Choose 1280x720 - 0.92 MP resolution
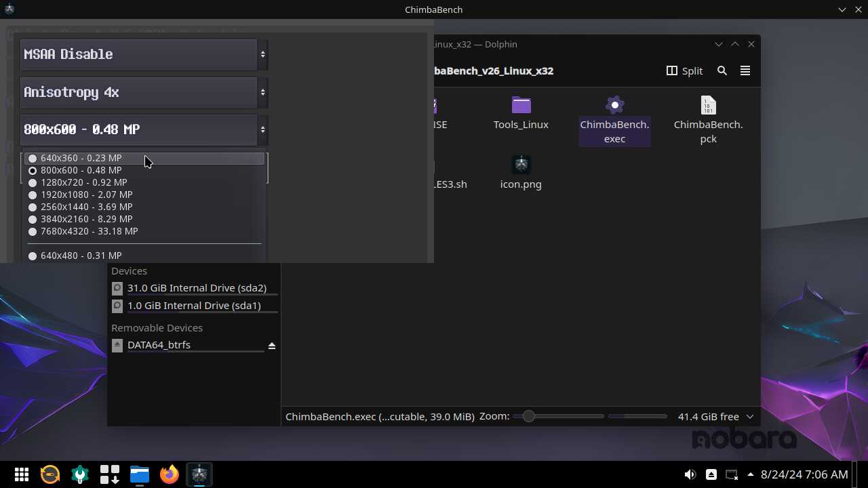Screen dimensions: 868x488 (x=144, y=182)
